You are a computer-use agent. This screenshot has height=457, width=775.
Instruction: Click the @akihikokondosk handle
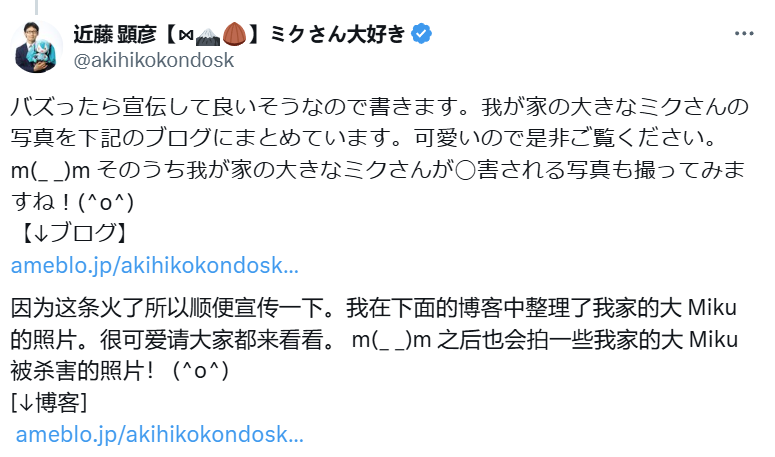[x=153, y=60]
